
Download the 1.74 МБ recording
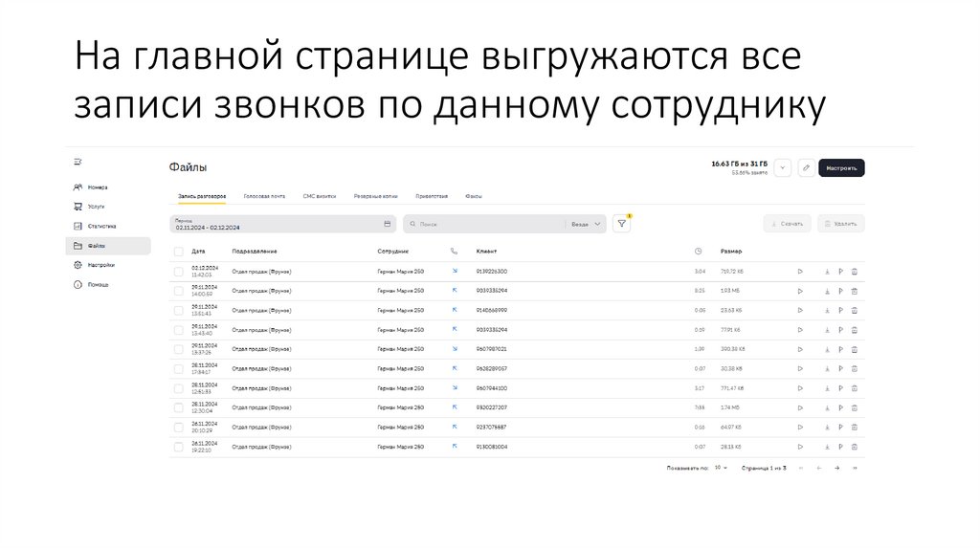[827, 407]
